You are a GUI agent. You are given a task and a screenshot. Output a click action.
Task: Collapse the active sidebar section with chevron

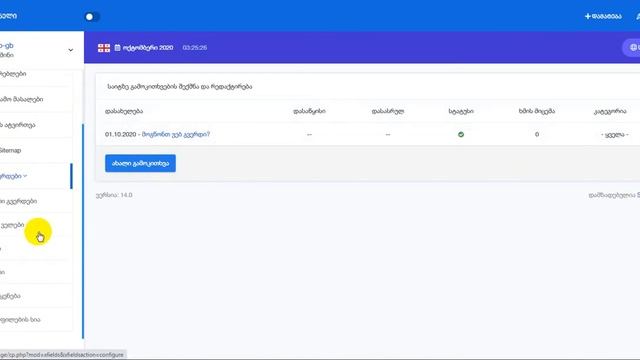(36, 176)
